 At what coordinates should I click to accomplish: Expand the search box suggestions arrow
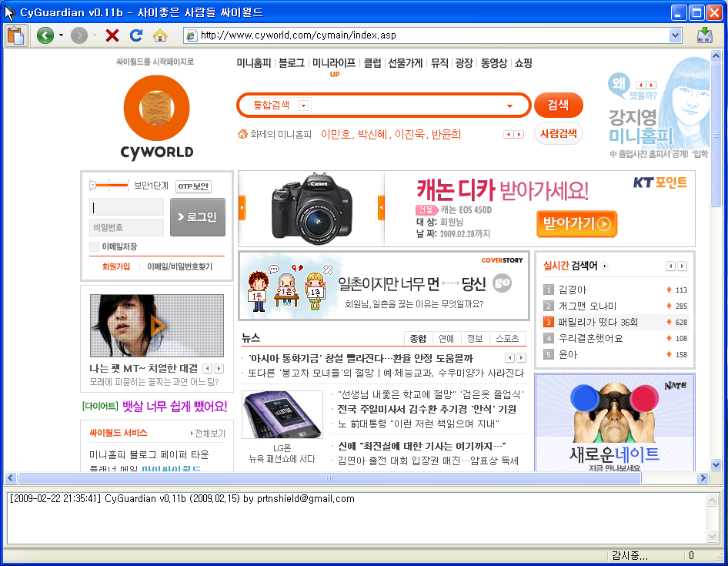click(x=509, y=106)
